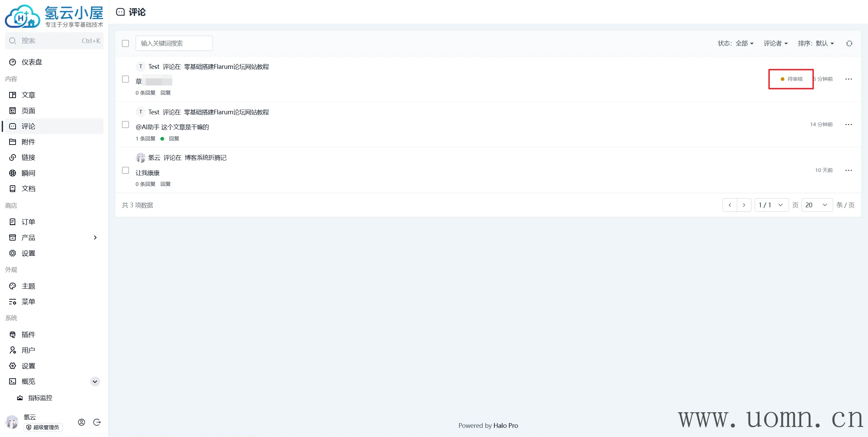The height and width of the screenshot is (437, 868).
Task: Open the 指标监控 metrics monitor
Action: coord(40,398)
